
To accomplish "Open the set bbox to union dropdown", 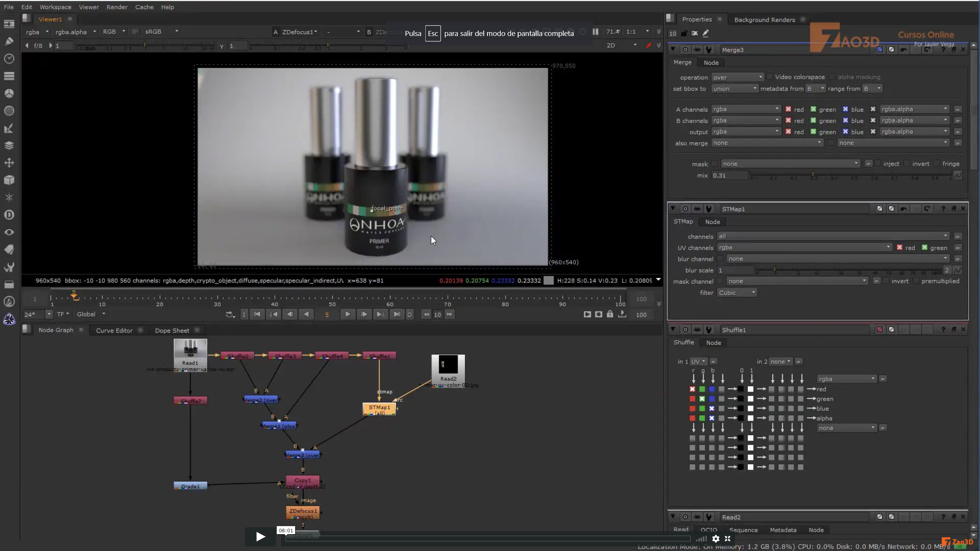I will tap(735, 89).
